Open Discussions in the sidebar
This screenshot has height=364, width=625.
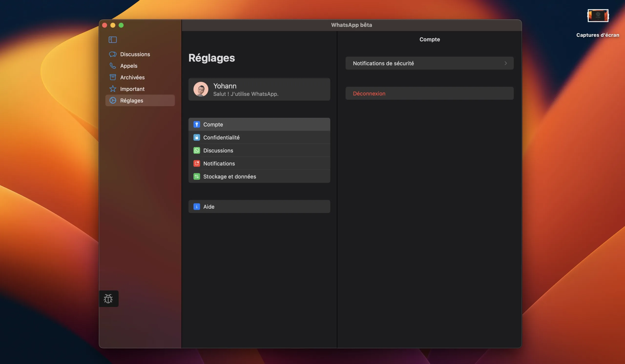pyautogui.click(x=135, y=54)
